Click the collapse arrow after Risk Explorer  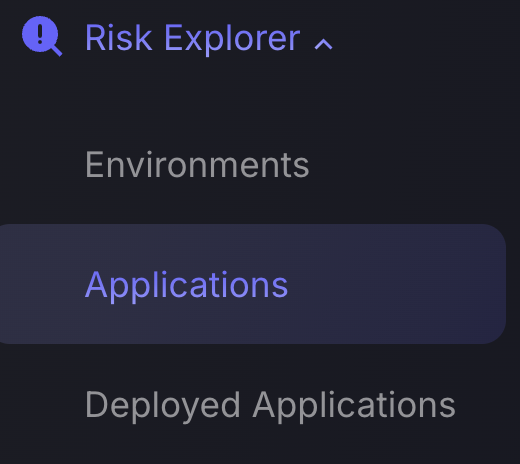tap(323, 44)
